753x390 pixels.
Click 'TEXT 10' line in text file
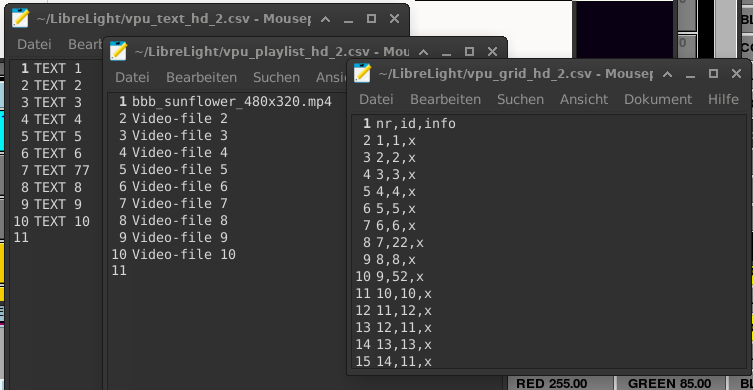tap(62, 221)
